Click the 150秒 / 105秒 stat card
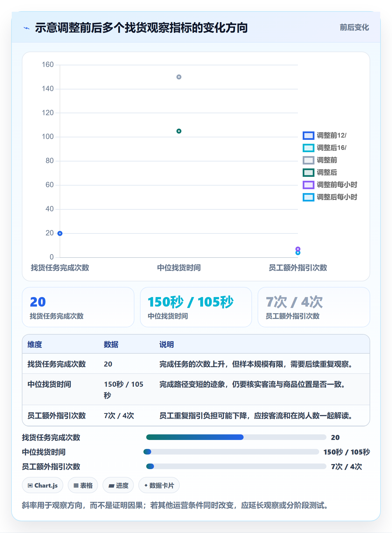The width and height of the screenshot is (392, 533). coord(196,307)
